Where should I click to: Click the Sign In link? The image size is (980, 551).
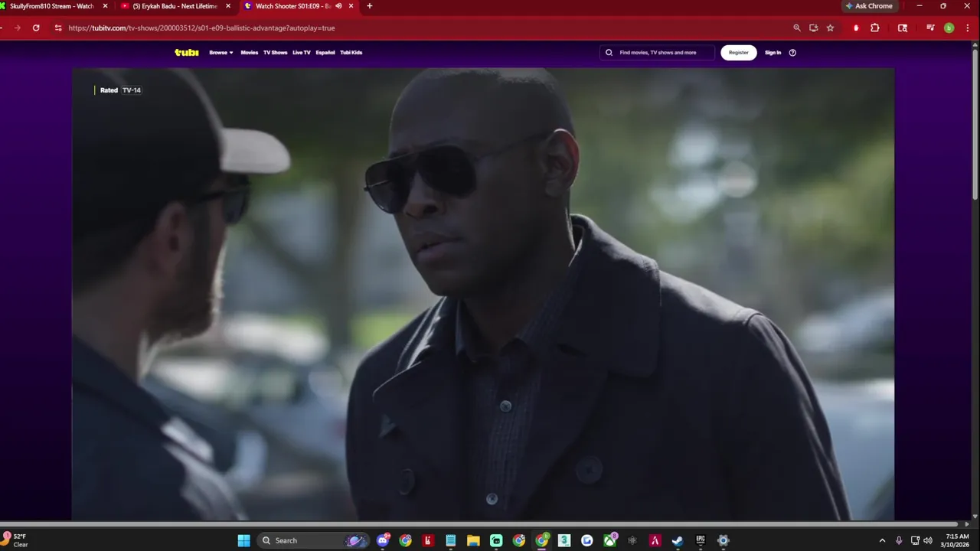[x=773, y=53]
